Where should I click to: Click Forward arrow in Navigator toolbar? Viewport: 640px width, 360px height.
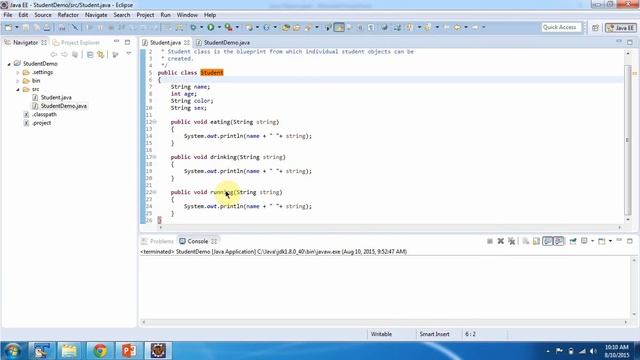tap(64, 54)
